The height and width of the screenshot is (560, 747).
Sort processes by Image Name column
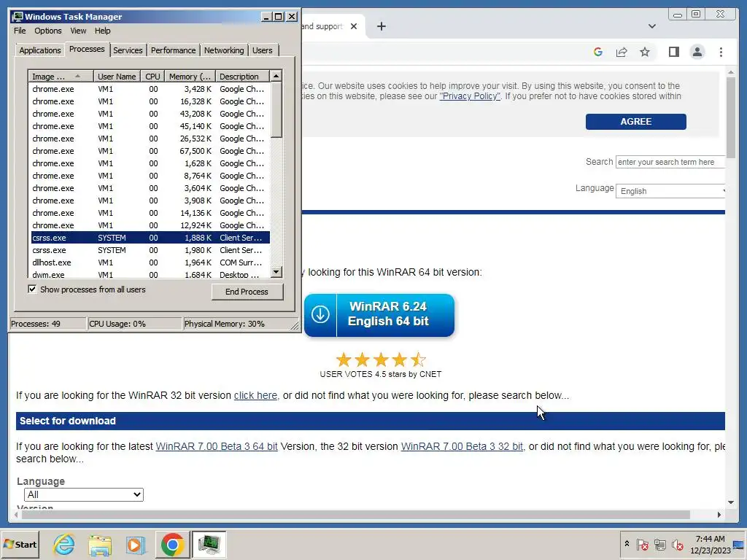point(61,76)
